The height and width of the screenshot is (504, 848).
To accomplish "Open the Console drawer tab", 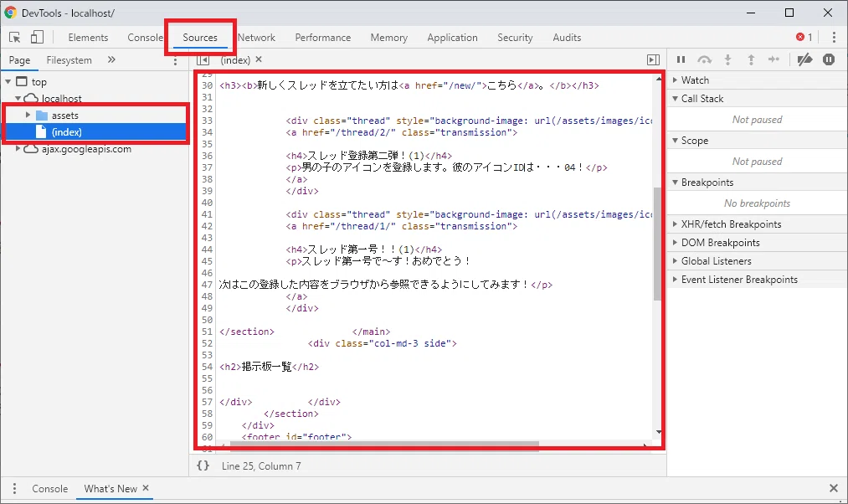I will [49, 488].
